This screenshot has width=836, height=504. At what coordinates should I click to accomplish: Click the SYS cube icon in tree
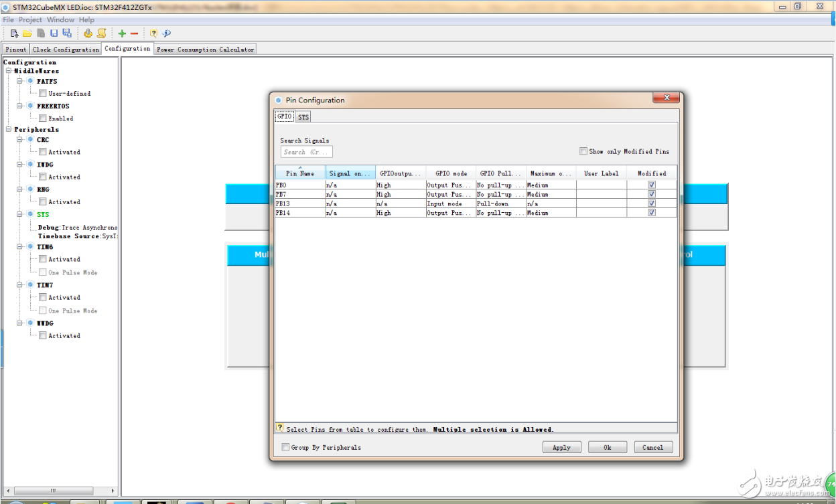click(30, 214)
